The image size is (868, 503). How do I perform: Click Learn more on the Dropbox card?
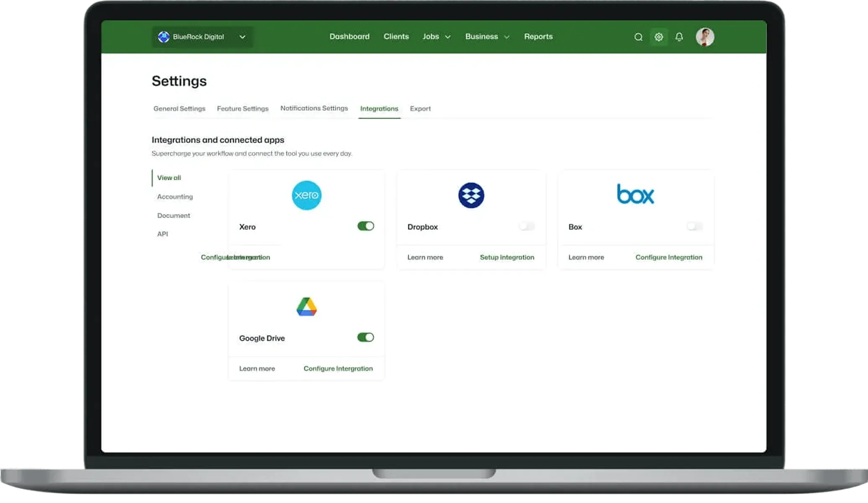(425, 257)
